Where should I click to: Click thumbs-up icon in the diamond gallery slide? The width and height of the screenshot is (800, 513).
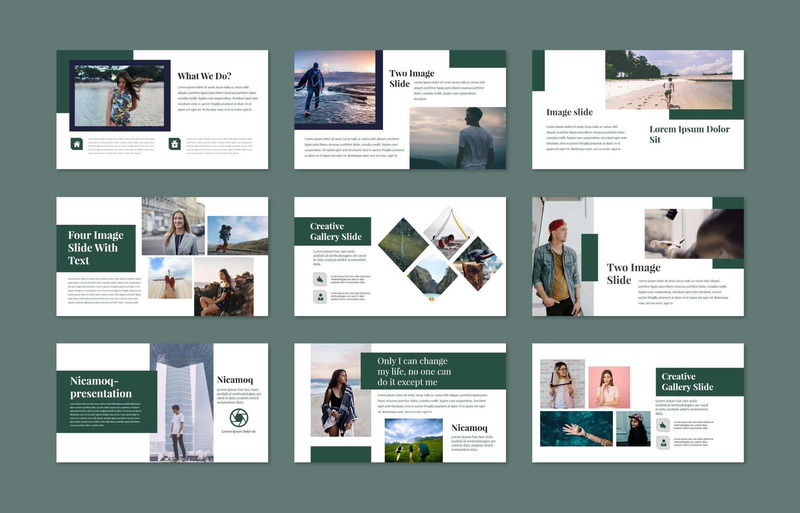pos(320,279)
